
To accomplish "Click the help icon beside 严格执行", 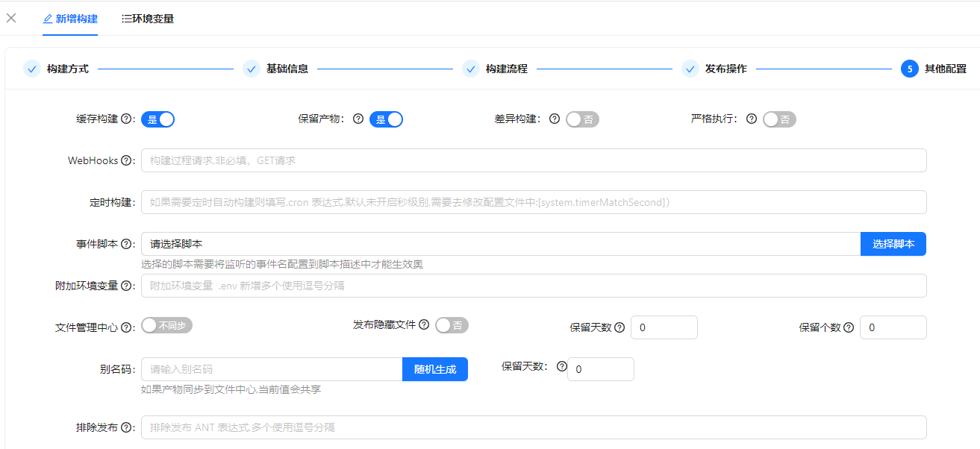I will [752, 119].
